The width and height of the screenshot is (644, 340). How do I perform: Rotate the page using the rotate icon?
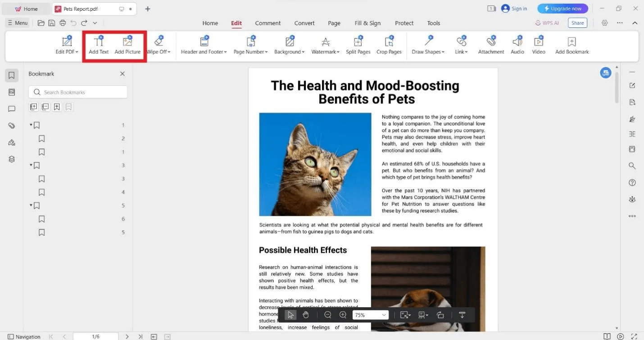click(440, 314)
